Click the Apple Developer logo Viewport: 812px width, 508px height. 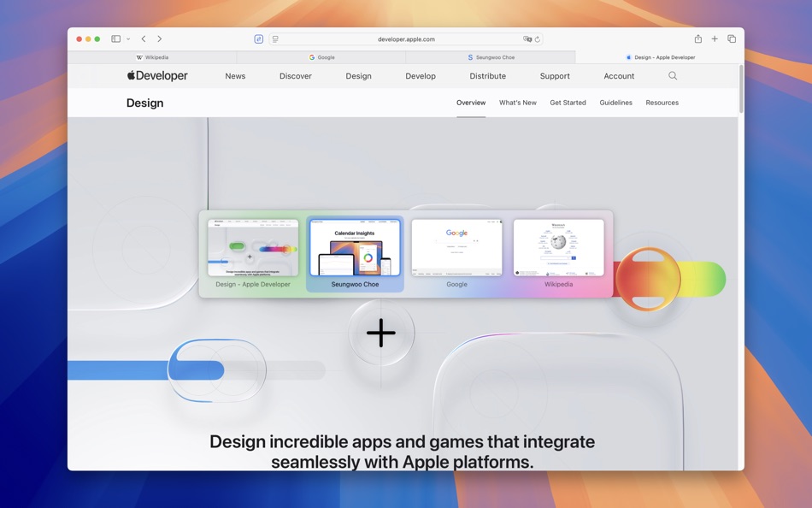click(157, 75)
